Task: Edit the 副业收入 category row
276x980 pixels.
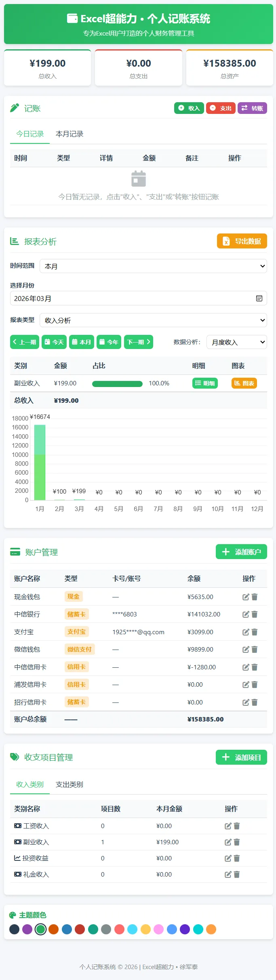Action: (228, 842)
